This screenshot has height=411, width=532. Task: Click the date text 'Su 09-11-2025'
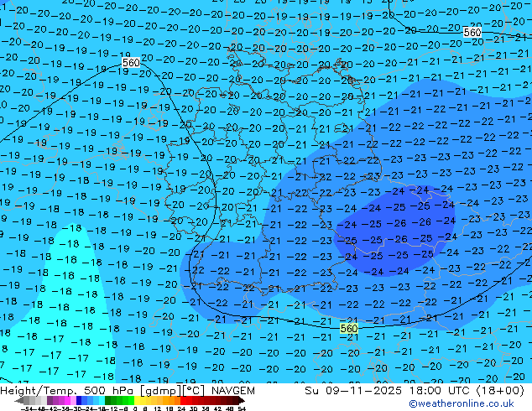pyautogui.click(x=353, y=391)
